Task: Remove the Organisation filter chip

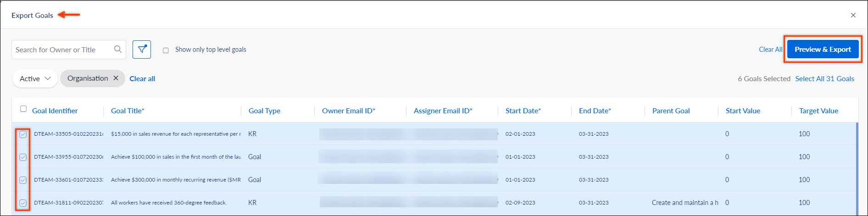Action: point(116,78)
